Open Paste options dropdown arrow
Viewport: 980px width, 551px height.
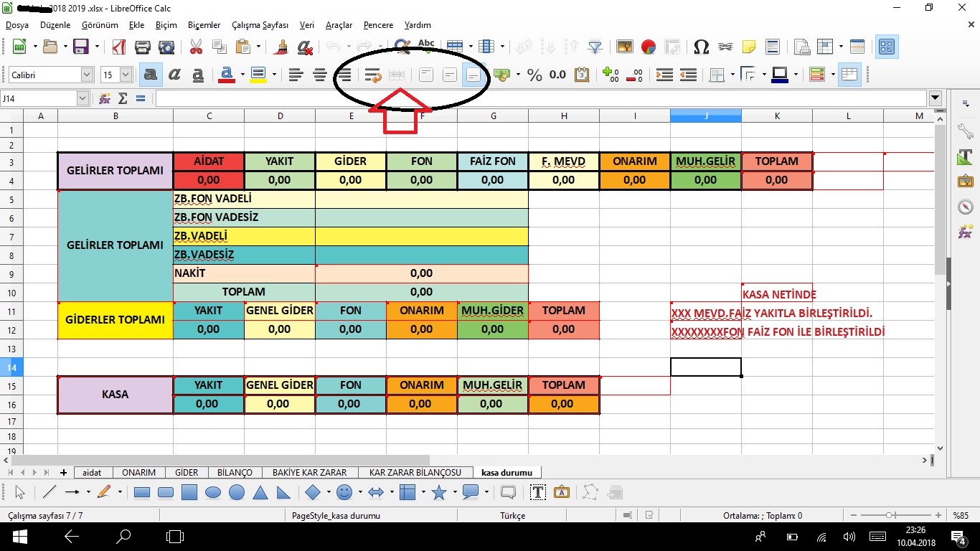tap(259, 47)
